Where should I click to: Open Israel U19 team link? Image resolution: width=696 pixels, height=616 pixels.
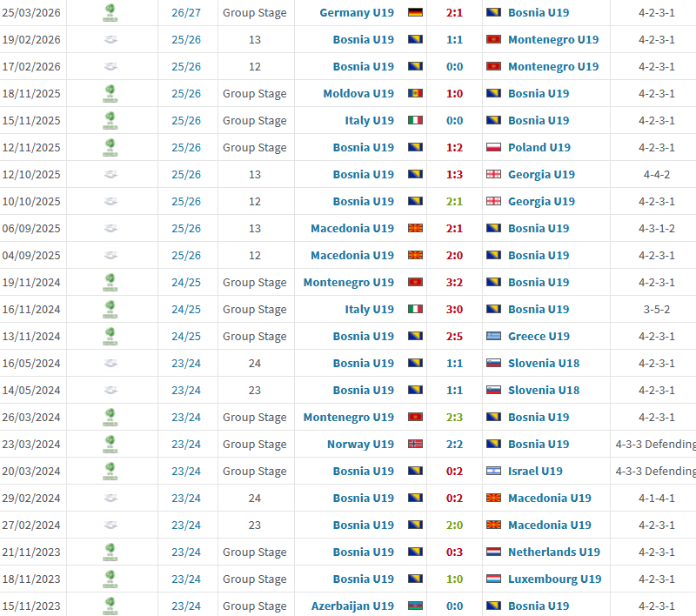(x=535, y=472)
